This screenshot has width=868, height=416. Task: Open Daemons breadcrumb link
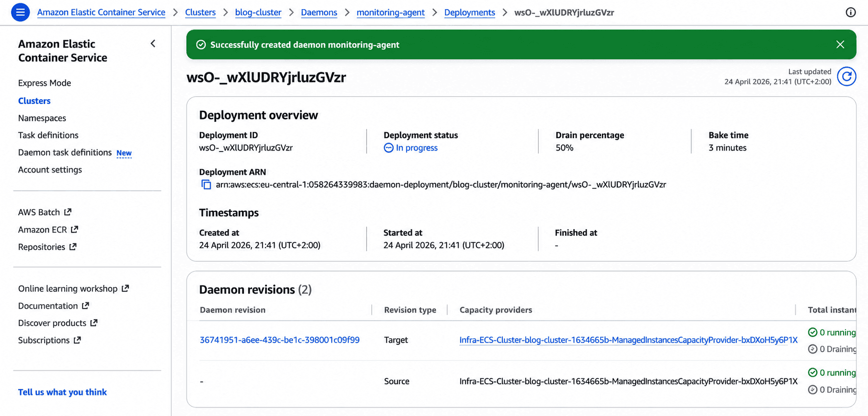pyautogui.click(x=319, y=12)
